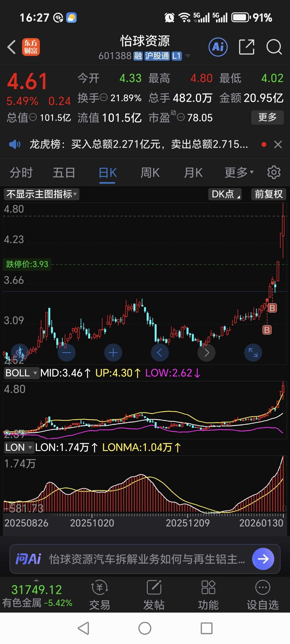Zoom out chart with minus button

[66, 353]
